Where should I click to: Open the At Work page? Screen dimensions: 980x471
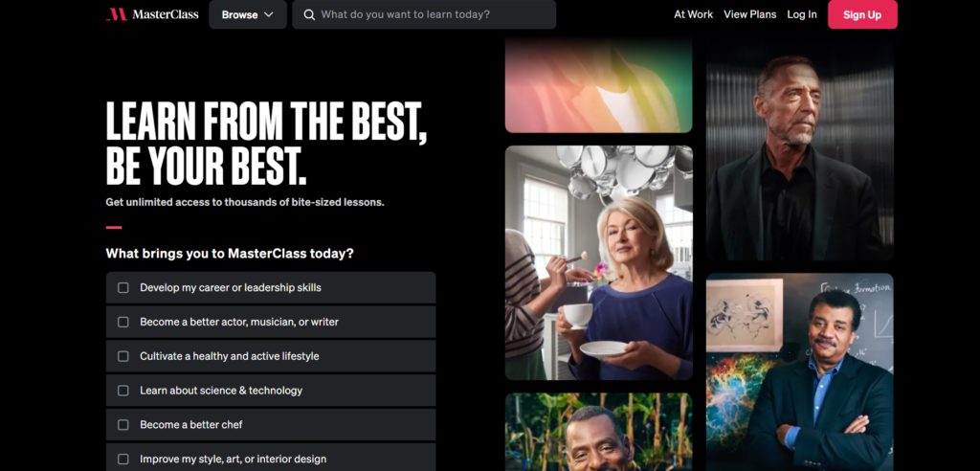693,14
